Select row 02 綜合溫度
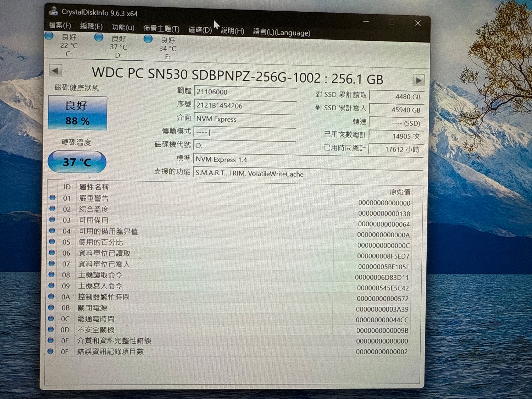The image size is (532, 399). point(231,211)
